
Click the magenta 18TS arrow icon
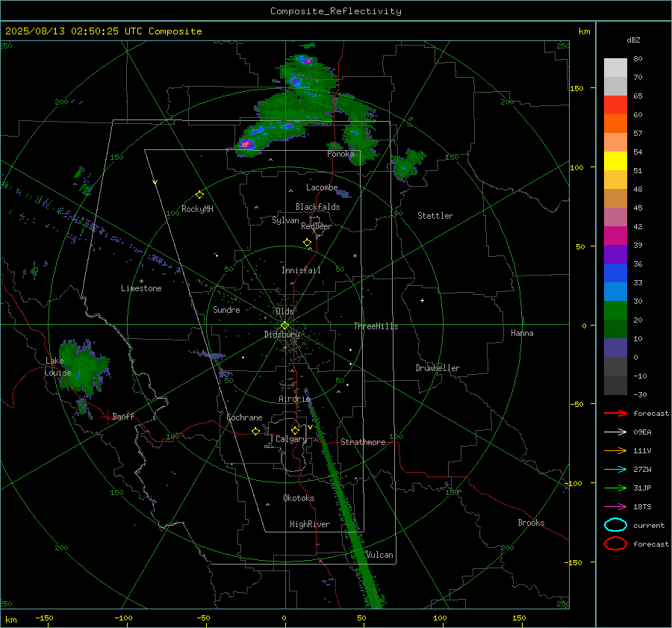pyautogui.click(x=615, y=507)
